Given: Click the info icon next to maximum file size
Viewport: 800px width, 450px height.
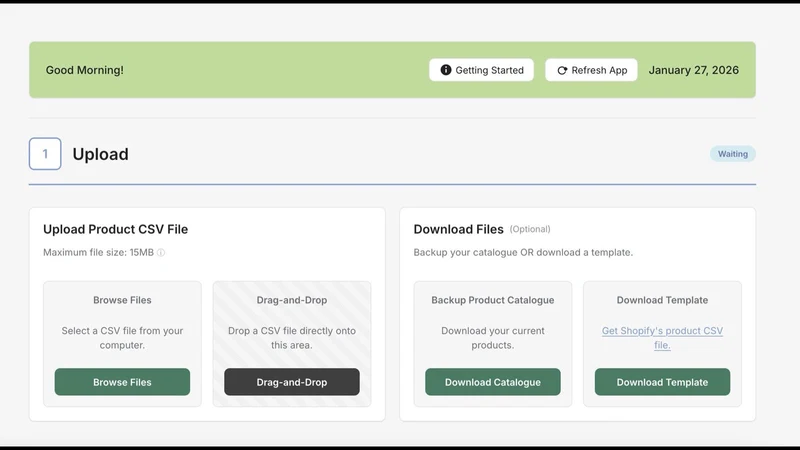Looking at the screenshot, I should pos(161,253).
